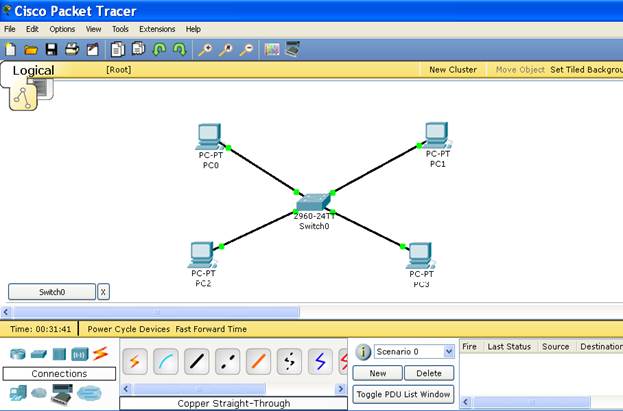Choose the Copper Cross-Over dashed cable
This screenshot has height=411, width=623.
(x=227, y=361)
